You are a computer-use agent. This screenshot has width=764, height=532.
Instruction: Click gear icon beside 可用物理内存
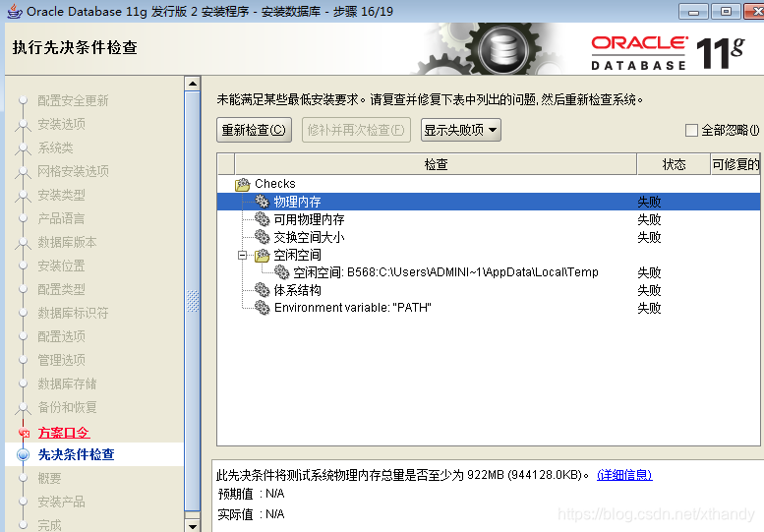coord(263,219)
